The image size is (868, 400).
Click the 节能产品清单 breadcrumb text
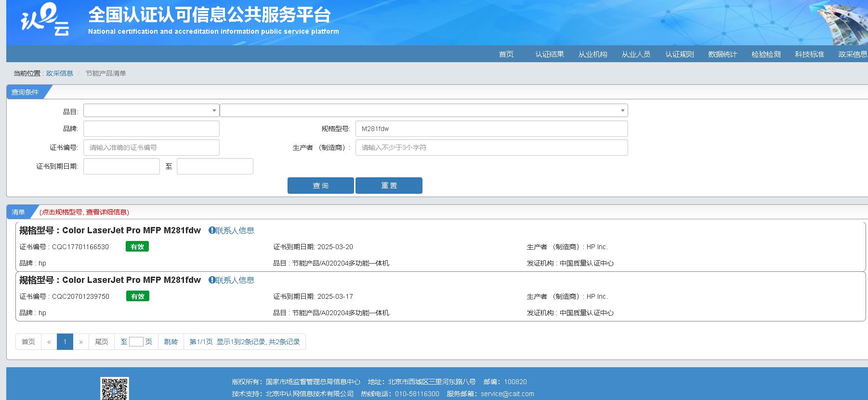click(x=106, y=73)
